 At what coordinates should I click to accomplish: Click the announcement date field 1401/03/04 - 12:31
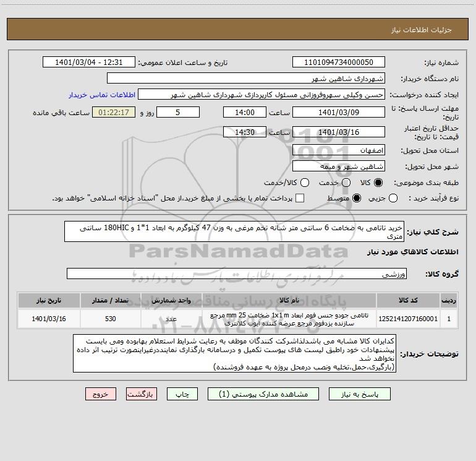(x=89, y=62)
